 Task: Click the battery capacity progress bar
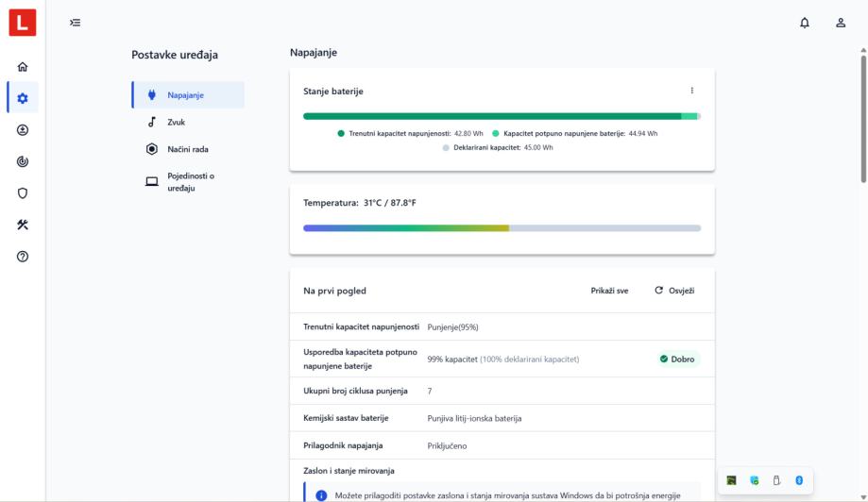[x=502, y=116]
